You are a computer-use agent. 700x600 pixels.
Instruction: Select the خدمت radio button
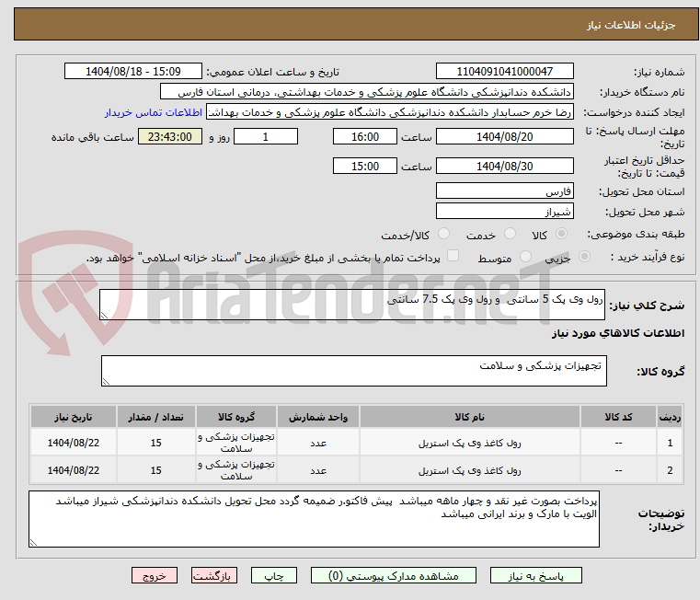point(510,234)
